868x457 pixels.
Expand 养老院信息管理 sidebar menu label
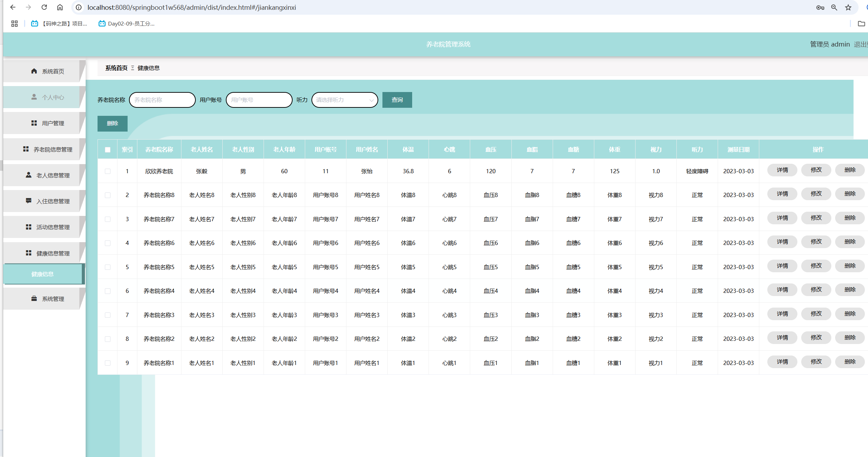pos(53,149)
